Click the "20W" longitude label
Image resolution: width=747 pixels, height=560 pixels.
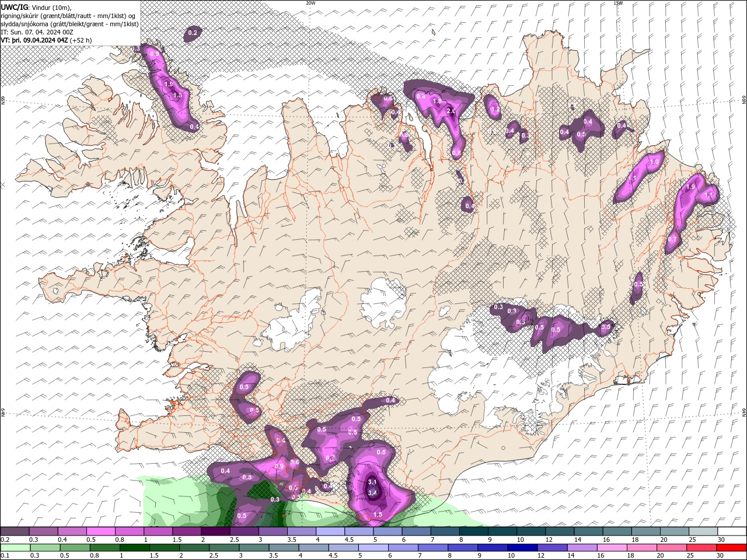(310, 3)
